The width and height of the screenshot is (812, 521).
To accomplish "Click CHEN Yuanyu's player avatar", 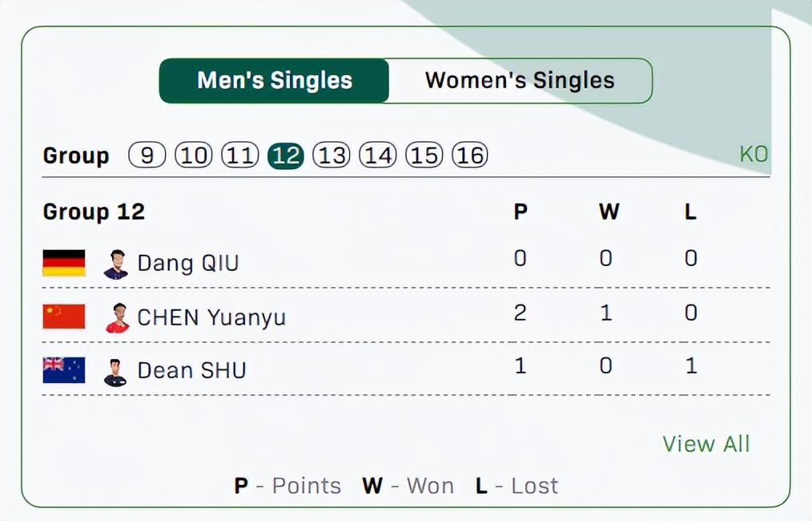I will (x=117, y=317).
